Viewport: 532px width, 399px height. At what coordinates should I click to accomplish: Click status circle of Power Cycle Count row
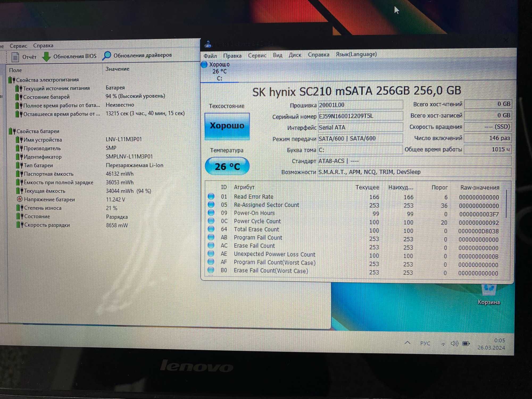pyautogui.click(x=211, y=221)
